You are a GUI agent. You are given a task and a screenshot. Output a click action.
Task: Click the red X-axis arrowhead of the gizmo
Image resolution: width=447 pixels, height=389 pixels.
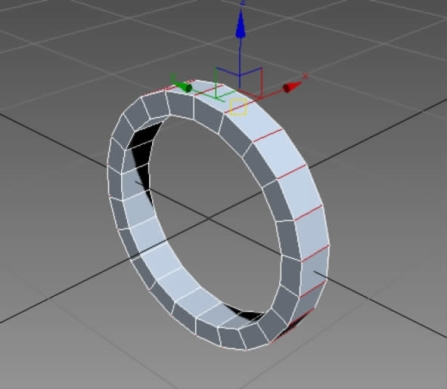[x=293, y=87]
